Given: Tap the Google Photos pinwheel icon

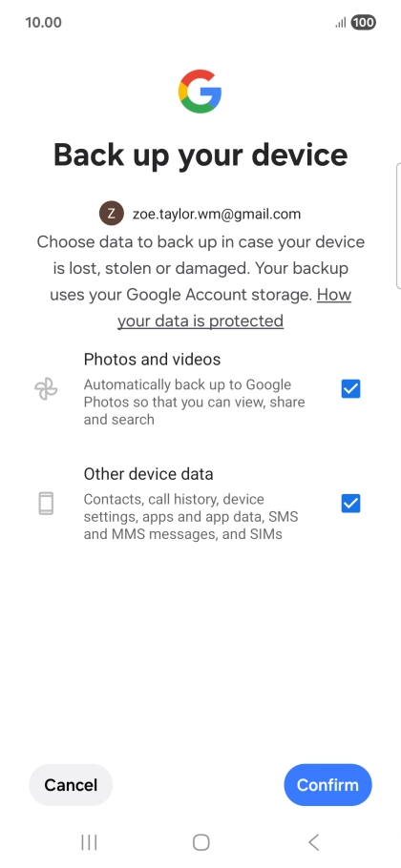Looking at the screenshot, I should [x=46, y=389].
